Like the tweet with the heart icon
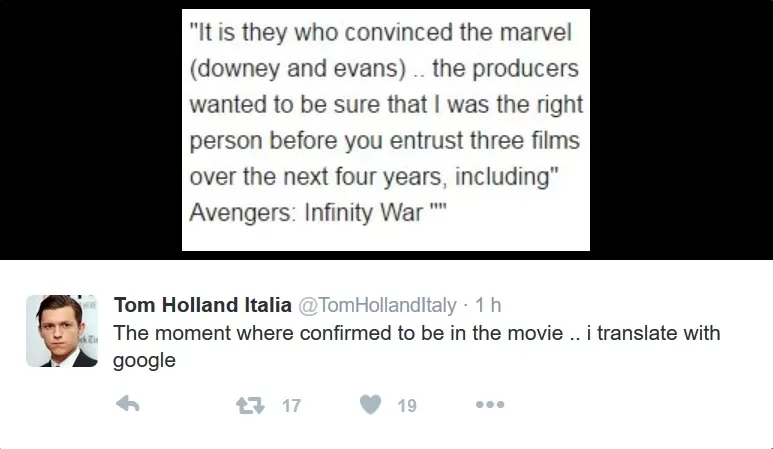773x449 pixels. tap(371, 405)
